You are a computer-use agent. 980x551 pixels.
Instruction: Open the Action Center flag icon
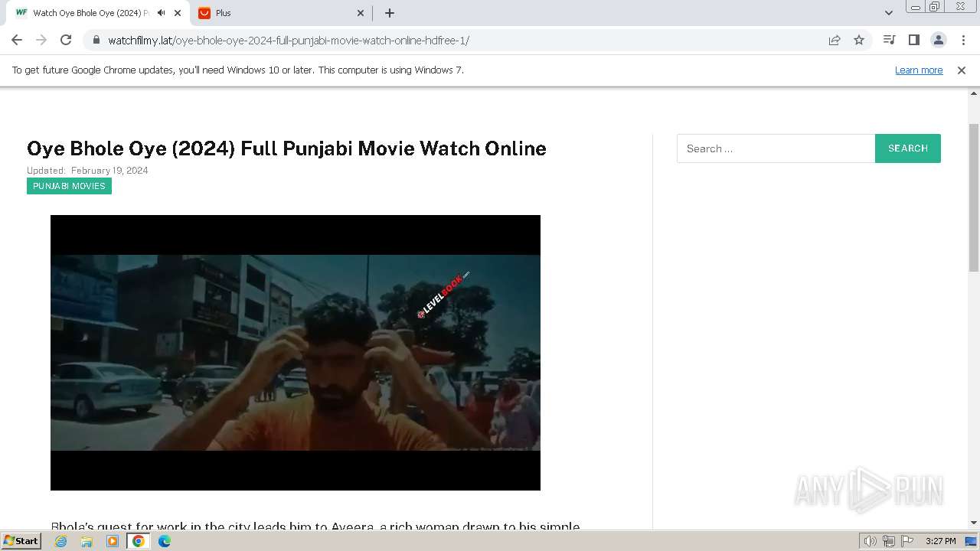tap(906, 541)
